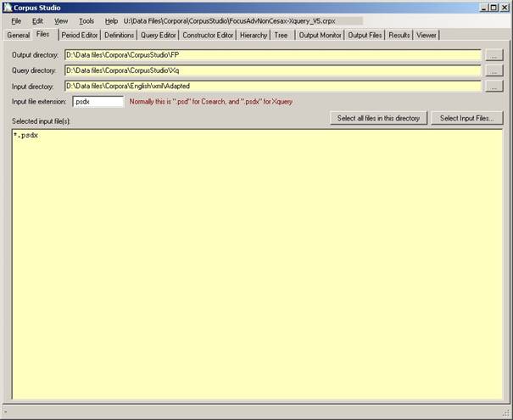Screen dimensions: 513x420
Task: Open the Tools menu
Action: click(86, 20)
